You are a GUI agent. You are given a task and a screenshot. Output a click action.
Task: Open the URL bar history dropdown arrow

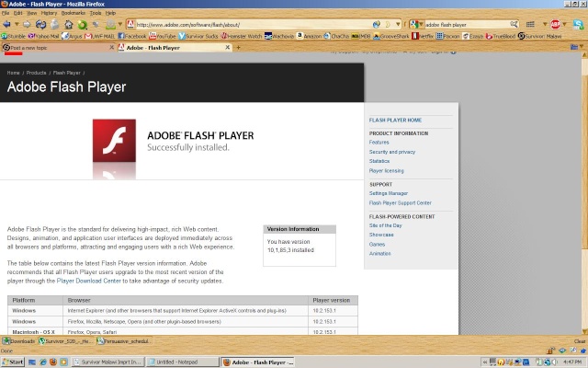tap(398, 25)
